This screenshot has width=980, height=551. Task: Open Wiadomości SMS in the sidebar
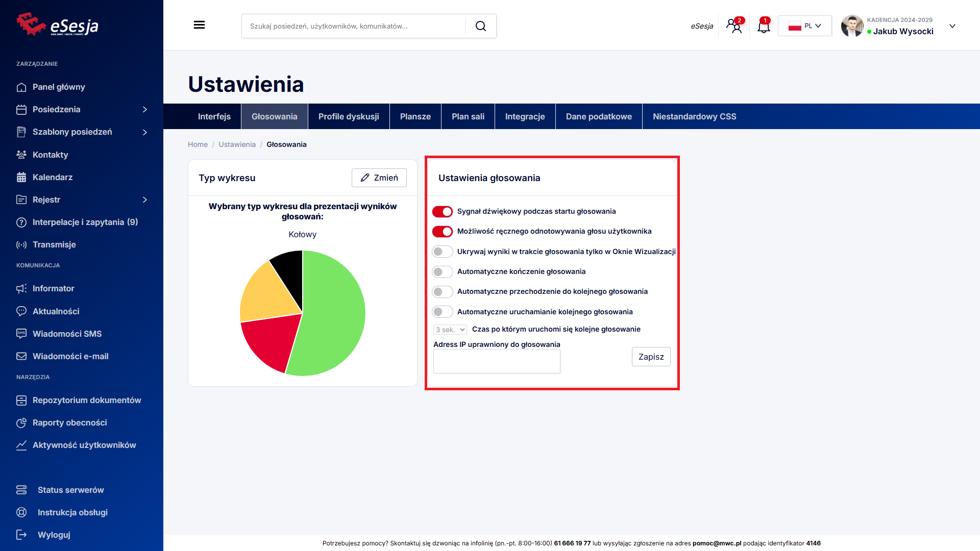click(x=67, y=334)
